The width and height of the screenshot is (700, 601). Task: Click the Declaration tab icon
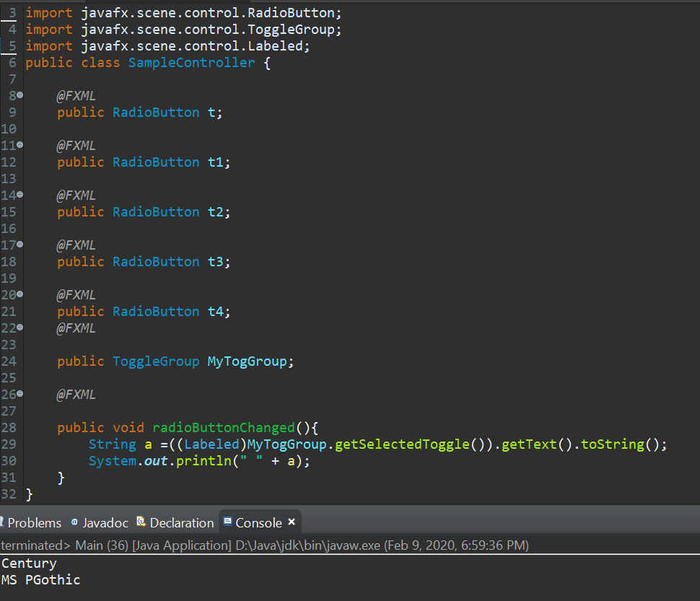[141, 521]
